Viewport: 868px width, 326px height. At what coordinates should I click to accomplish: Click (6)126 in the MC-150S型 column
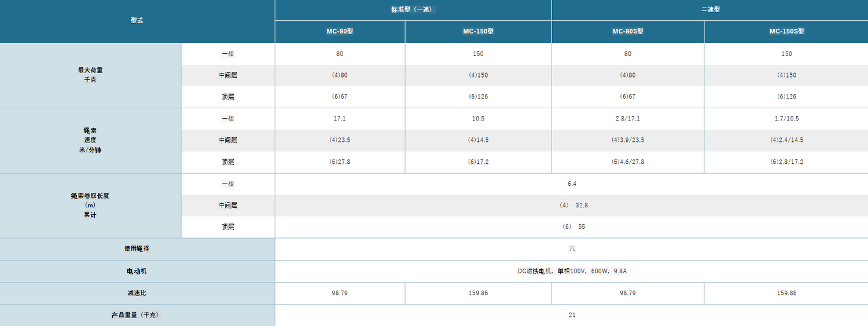[x=786, y=97]
